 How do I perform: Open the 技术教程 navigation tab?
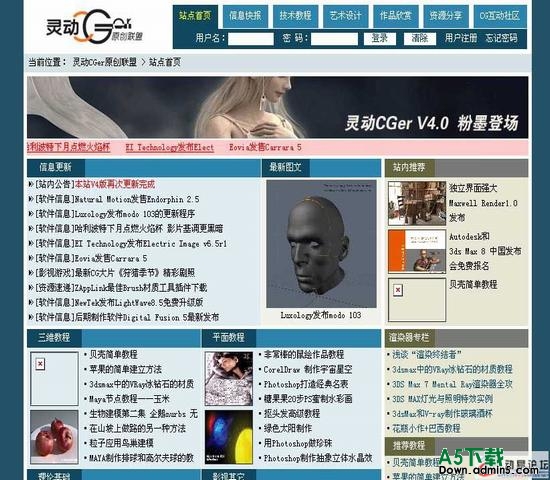coord(295,16)
